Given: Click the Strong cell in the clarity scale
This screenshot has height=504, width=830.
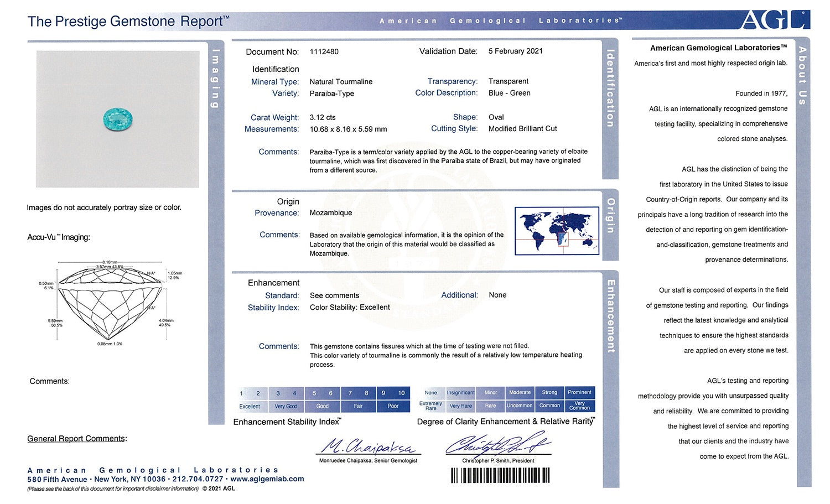Looking at the screenshot, I should (x=549, y=393).
